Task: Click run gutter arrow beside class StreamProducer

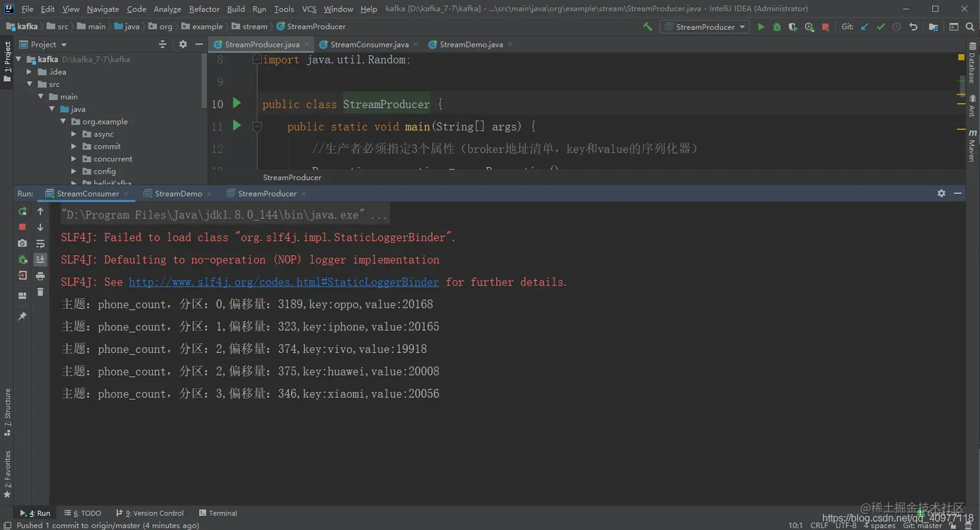Action: click(237, 103)
